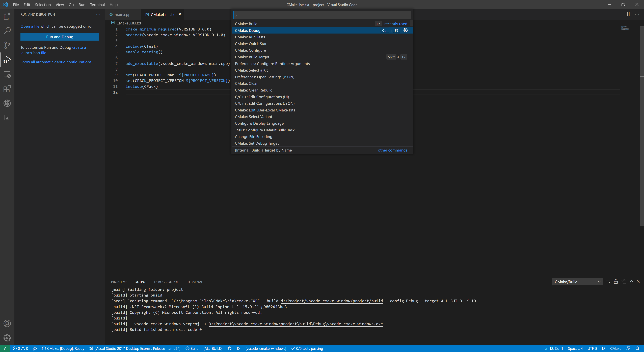Viewport: 644px width, 352px height.
Task: Switch to the PROBLEMS panel tab
Action: click(119, 282)
